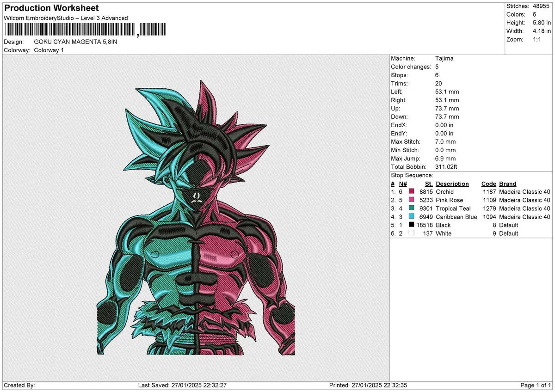
Task: Click the 'Caribbean Blue' description text
Action: (x=456, y=216)
